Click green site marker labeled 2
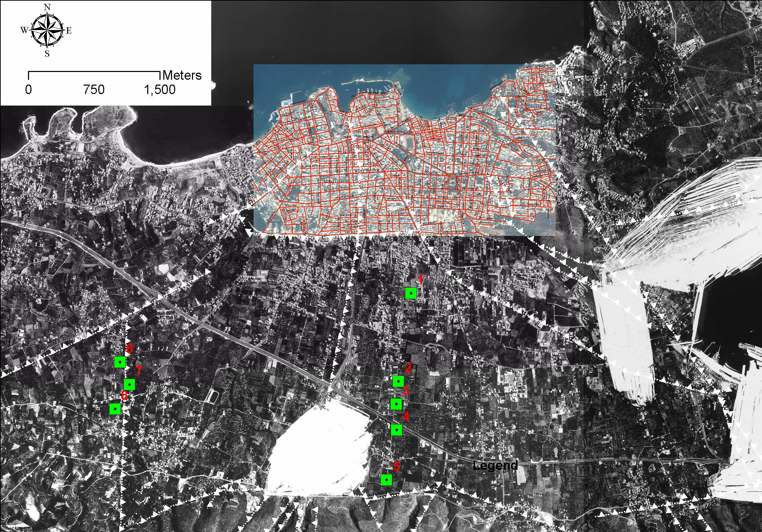Image resolution: width=762 pixels, height=532 pixels. [398, 381]
